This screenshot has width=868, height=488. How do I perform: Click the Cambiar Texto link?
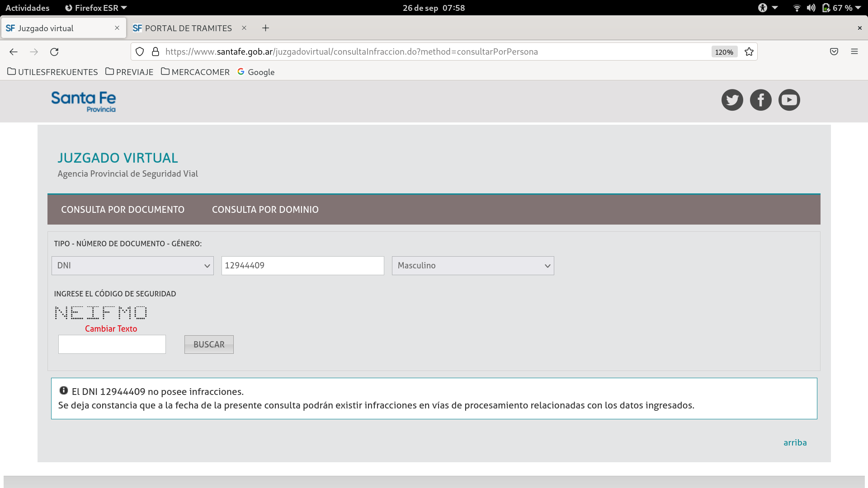111,329
